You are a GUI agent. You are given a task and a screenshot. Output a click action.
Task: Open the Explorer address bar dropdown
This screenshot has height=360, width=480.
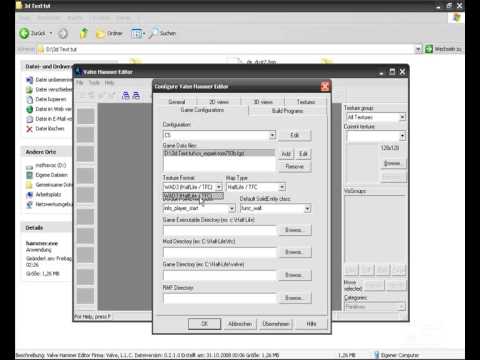pos(418,49)
